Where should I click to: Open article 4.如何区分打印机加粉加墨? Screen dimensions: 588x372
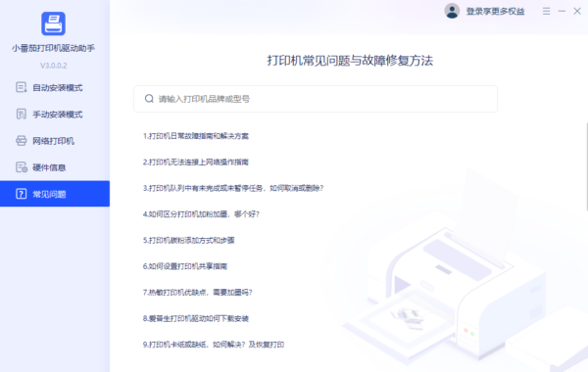[201, 214]
